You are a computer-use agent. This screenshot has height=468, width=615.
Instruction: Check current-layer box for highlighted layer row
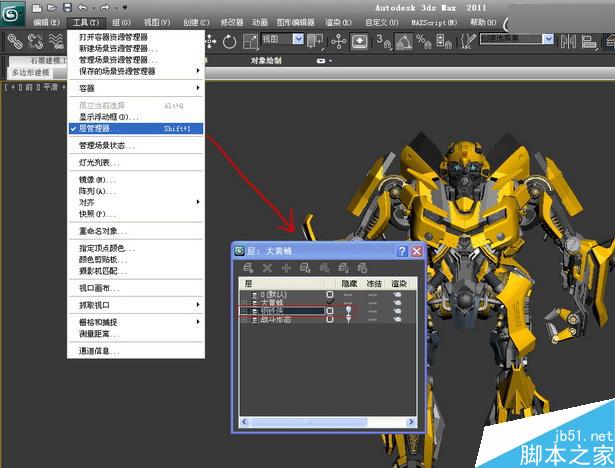330,311
